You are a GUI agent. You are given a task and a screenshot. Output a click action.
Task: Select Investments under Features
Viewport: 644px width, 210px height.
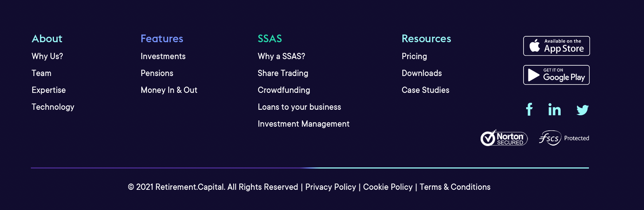[x=163, y=56]
